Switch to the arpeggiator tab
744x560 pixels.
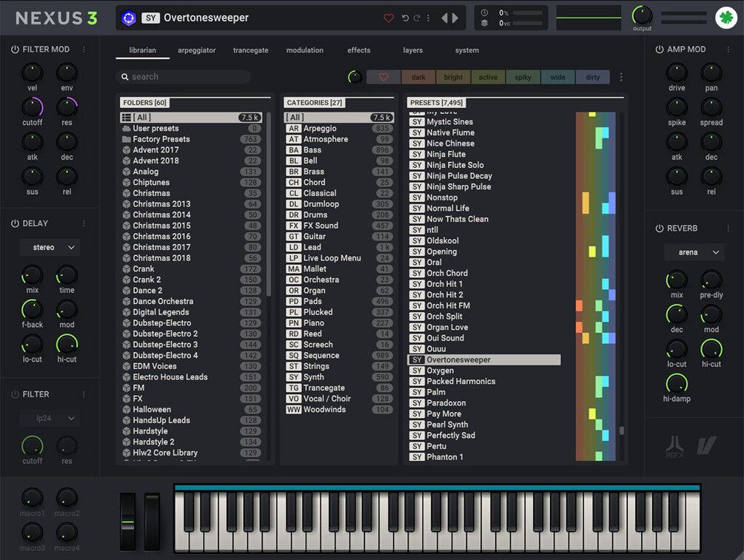pos(196,50)
